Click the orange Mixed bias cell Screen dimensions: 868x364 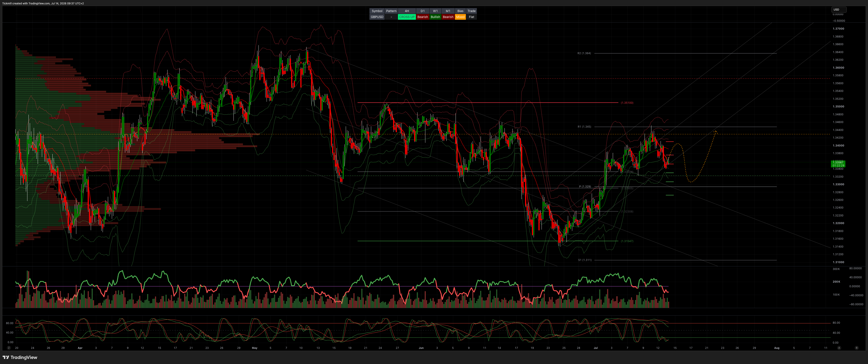click(x=460, y=17)
